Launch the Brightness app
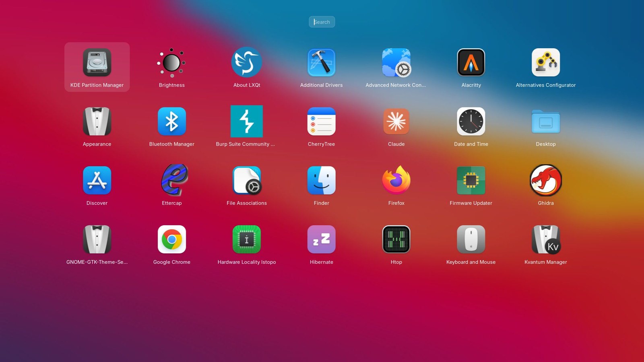Screen dimensions: 644x362 pyautogui.click(x=172, y=62)
